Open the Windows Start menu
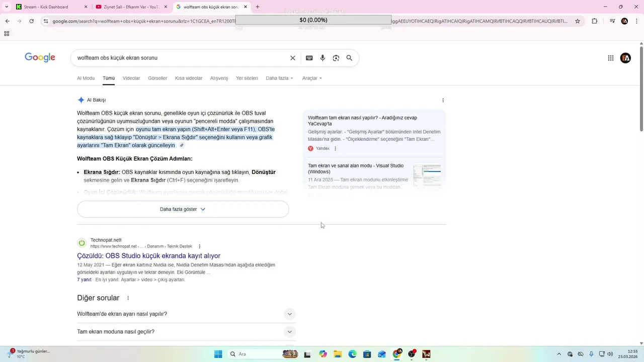 [218, 354]
